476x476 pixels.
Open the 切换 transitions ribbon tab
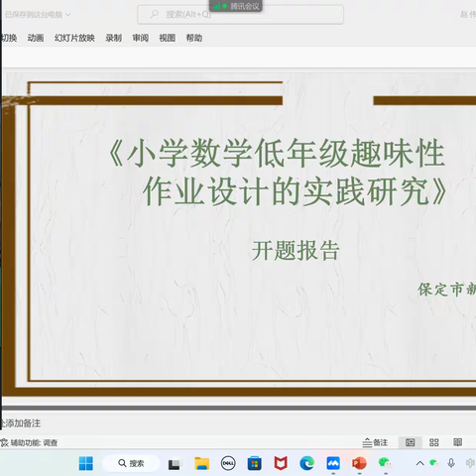(x=9, y=38)
